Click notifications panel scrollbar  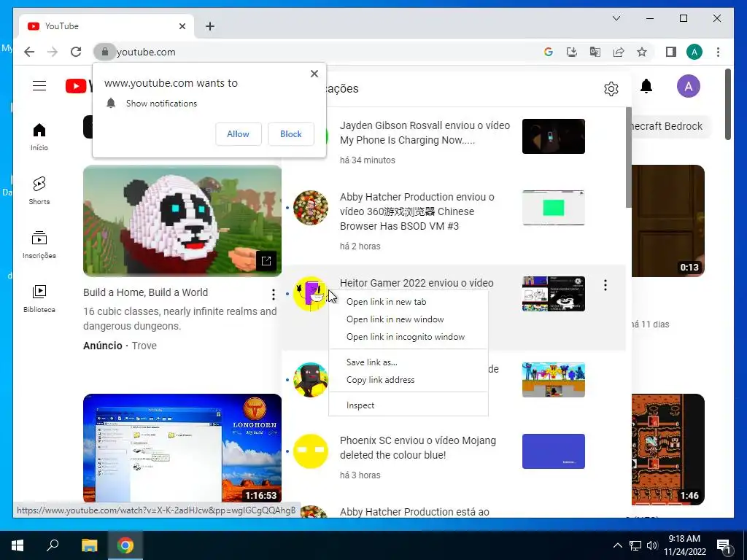(628, 157)
